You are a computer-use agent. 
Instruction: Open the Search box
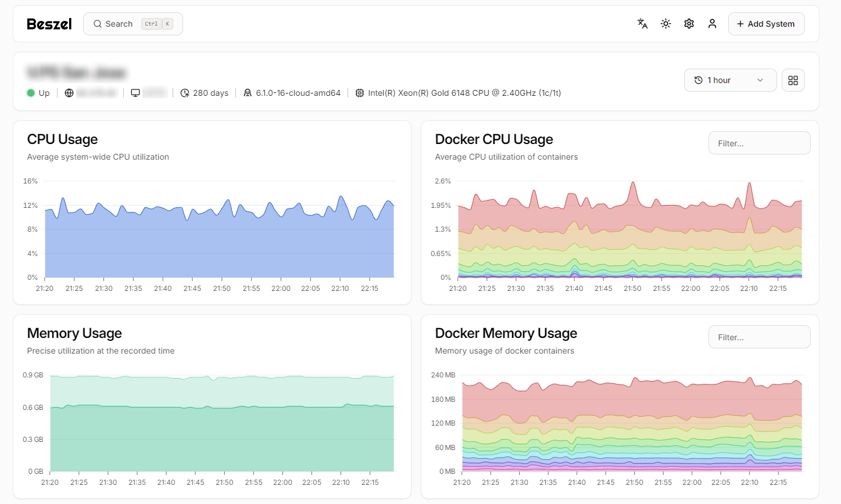[133, 24]
